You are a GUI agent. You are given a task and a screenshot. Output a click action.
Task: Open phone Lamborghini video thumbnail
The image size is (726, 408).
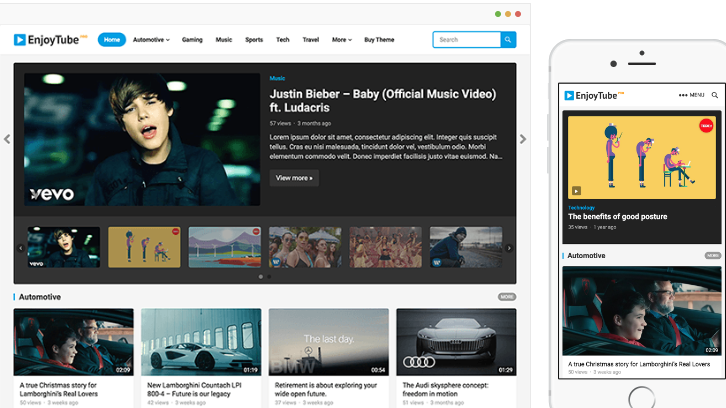point(642,311)
